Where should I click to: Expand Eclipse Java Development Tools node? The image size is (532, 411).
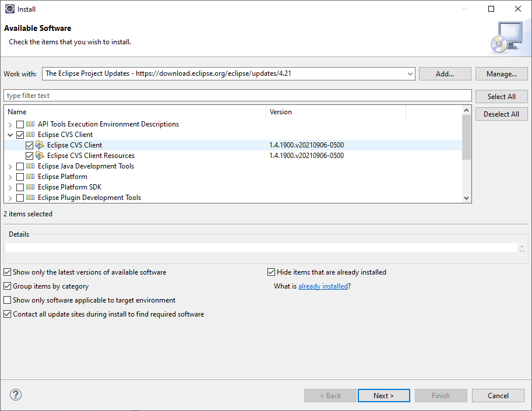10,167
